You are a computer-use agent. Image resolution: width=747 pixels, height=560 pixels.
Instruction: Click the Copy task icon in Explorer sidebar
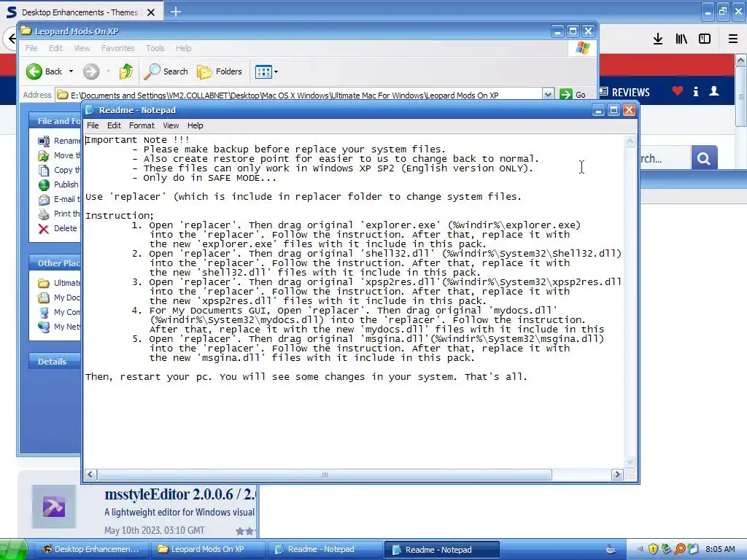tap(44, 171)
